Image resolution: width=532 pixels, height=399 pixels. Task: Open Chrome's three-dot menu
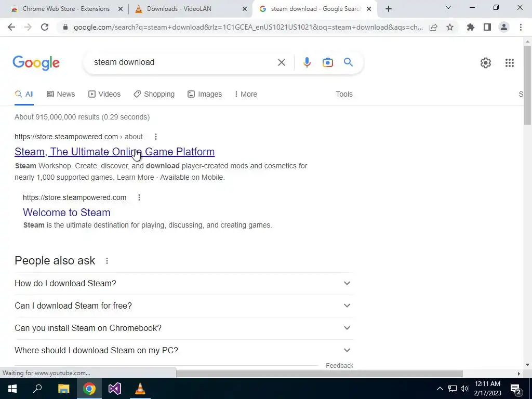click(521, 27)
